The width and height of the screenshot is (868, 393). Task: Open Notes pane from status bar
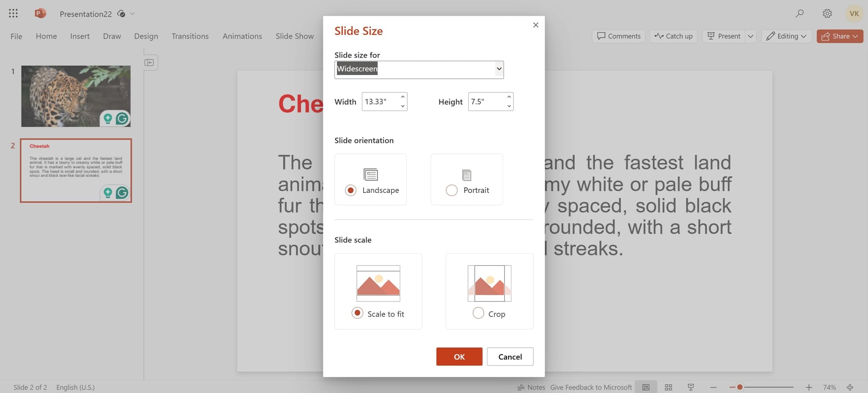[531, 387]
